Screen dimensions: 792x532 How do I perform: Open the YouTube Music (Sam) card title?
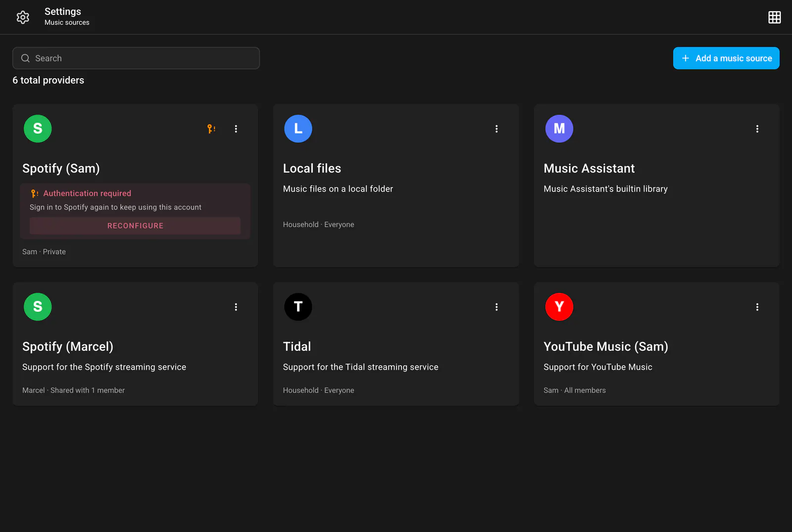click(606, 346)
